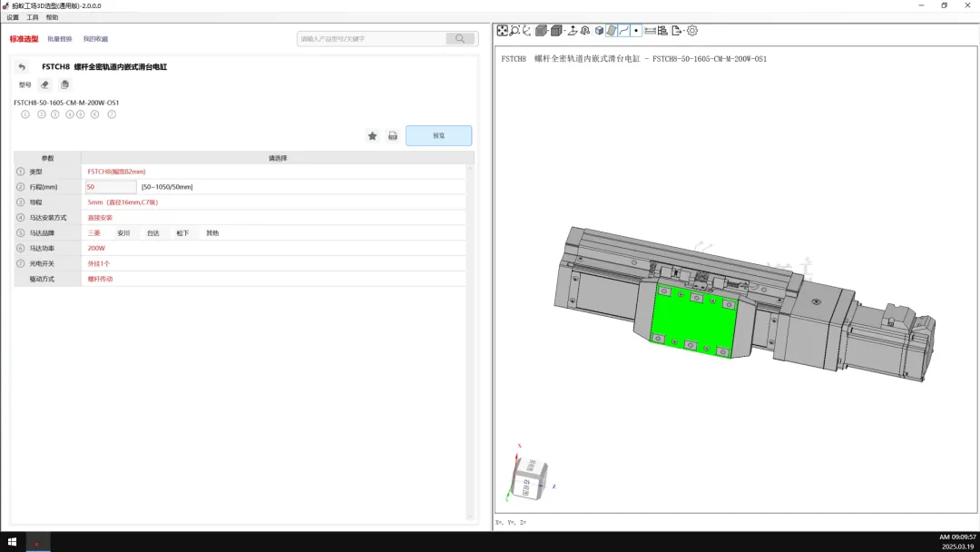Viewport: 980px width, 552px height.
Task: Click the small isometric cube icon
Action: pos(600,31)
